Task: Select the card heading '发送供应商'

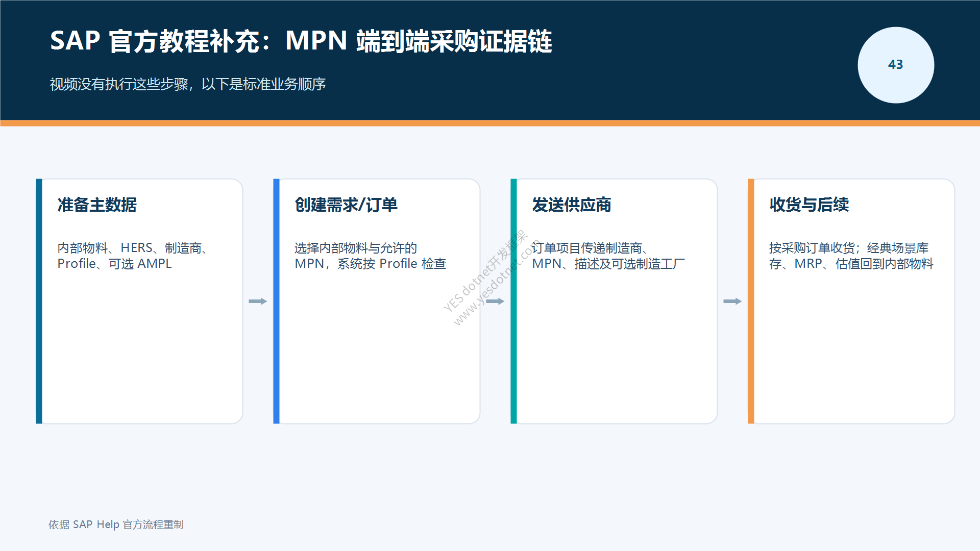Action: pos(572,205)
